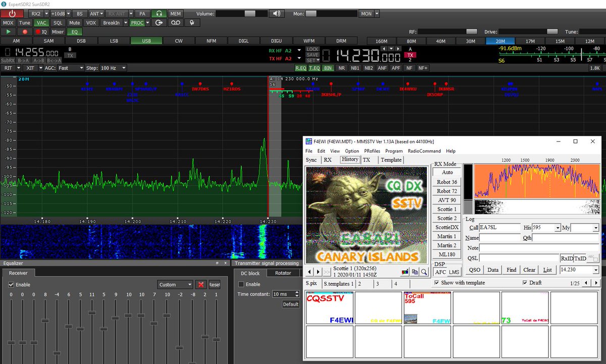Click the red power button in ExpertSDR2
This screenshot has width=606, height=364.
tap(12, 14)
